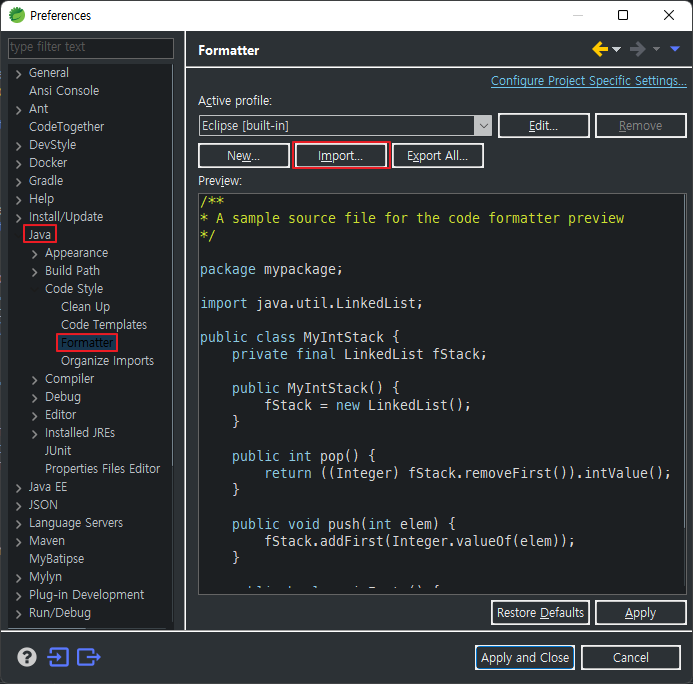Expand the Appearance node under Java
This screenshot has width=693, height=684.
pos(34,254)
